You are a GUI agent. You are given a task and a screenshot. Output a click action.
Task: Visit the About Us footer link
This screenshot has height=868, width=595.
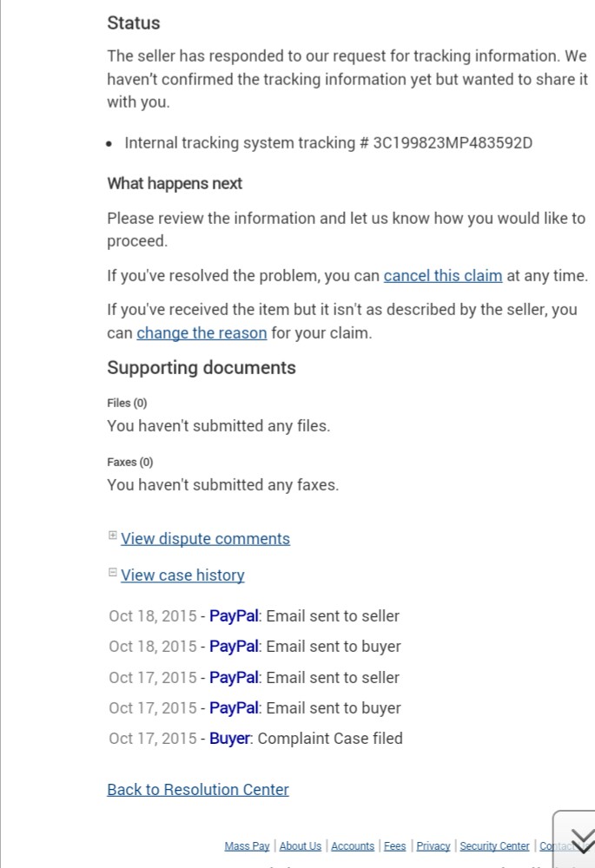click(x=301, y=846)
